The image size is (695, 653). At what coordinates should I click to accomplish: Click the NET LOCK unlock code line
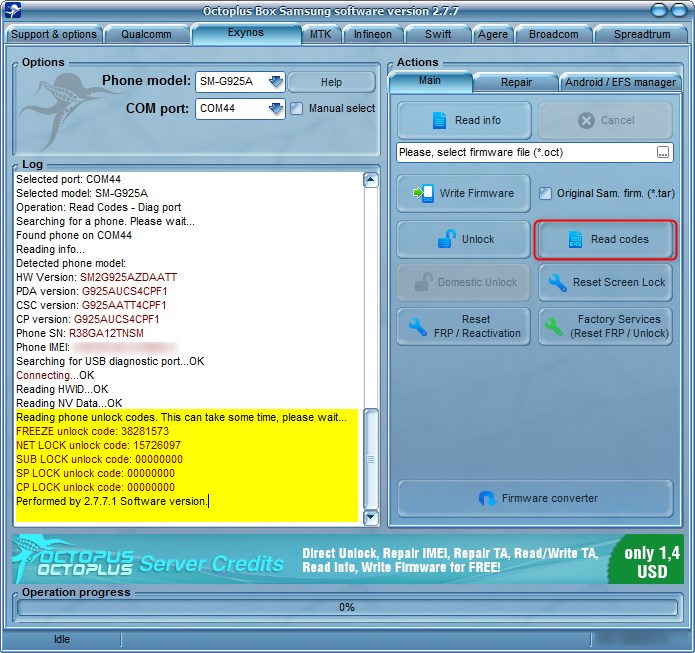(x=98, y=445)
